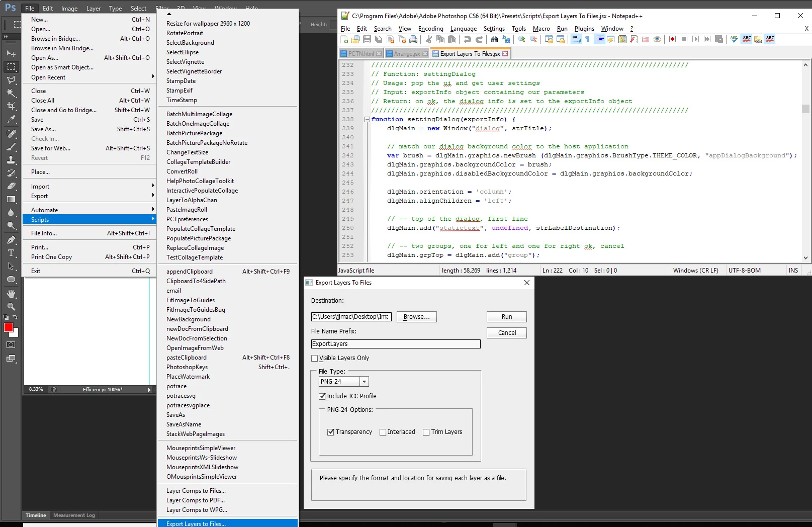812x527 pixels.
Task: Close the Export Layers To Files.jsx tab
Action: tap(505, 54)
